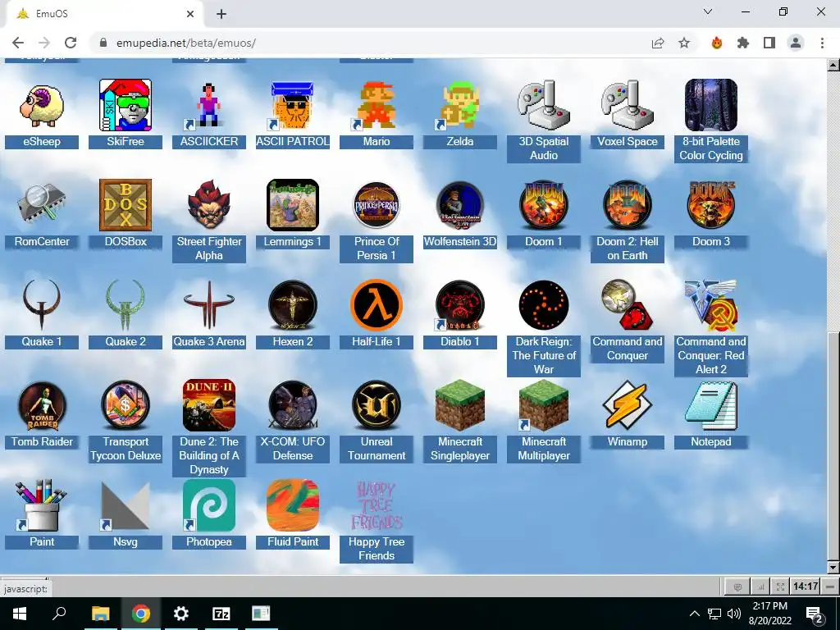Open 7-Zip from the Windows taskbar
The image size is (840, 630).
pos(221,614)
